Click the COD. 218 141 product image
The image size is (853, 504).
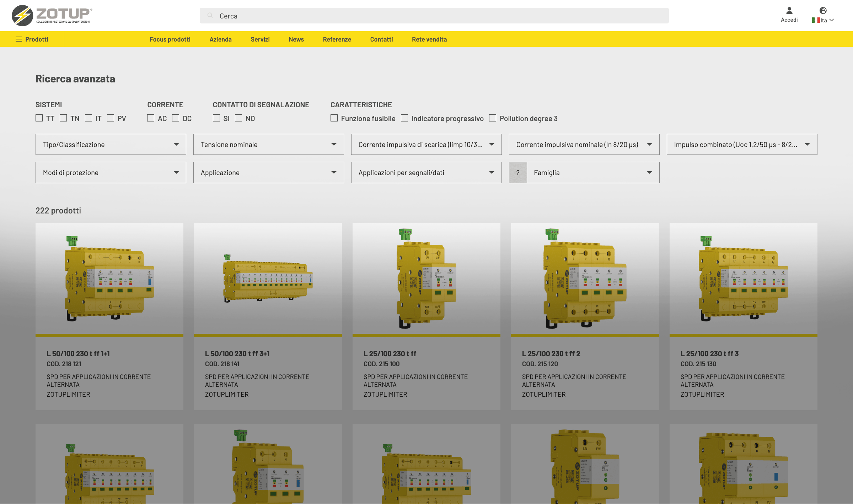click(x=268, y=278)
